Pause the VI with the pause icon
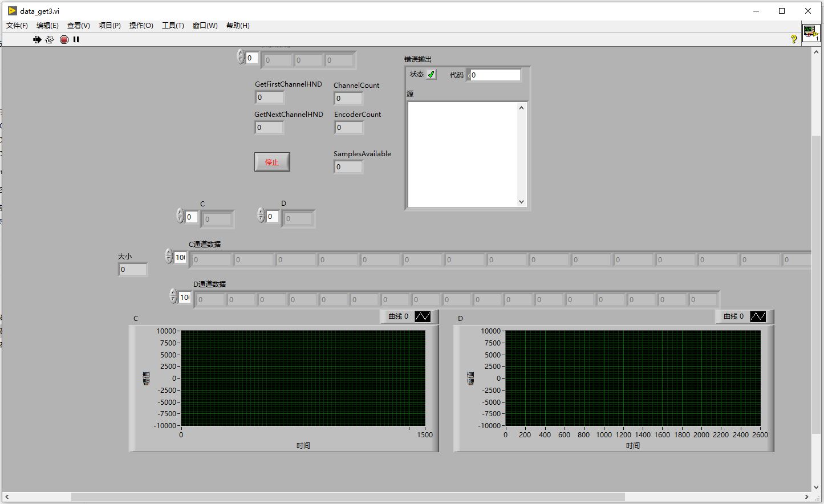 (x=76, y=39)
